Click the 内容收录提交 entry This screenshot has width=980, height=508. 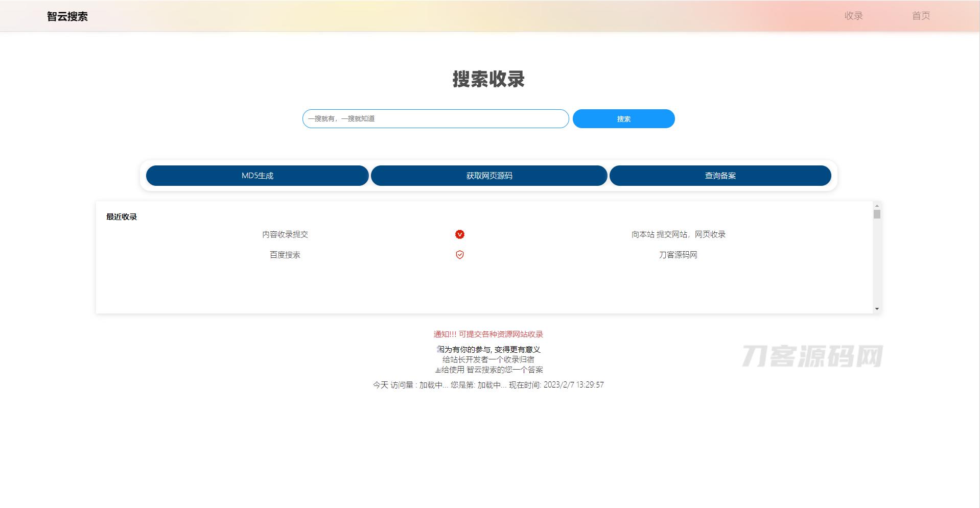tap(285, 234)
